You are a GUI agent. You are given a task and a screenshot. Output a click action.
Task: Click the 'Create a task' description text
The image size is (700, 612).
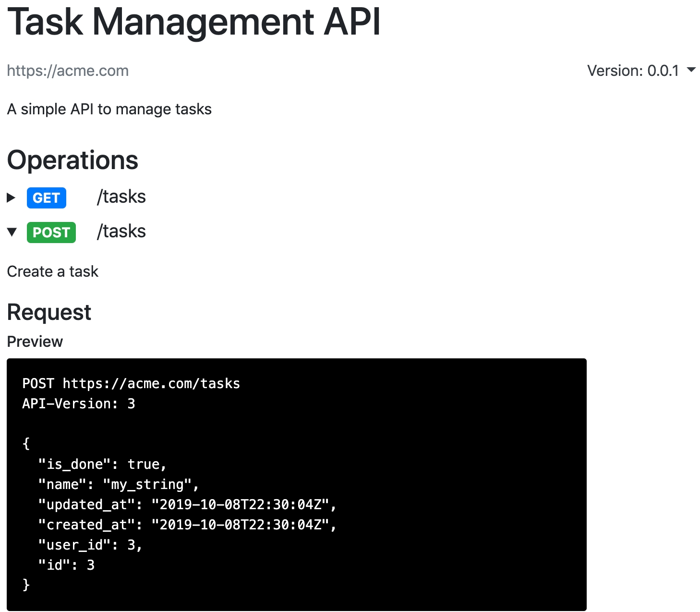click(x=53, y=271)
